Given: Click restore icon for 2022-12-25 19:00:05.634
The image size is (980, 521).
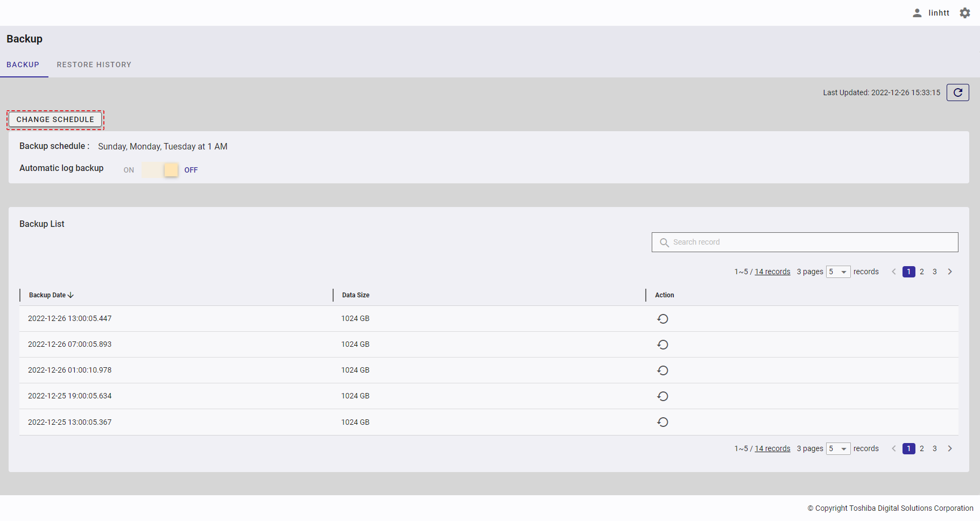Looking at the screenshot, I should (662, 396).
